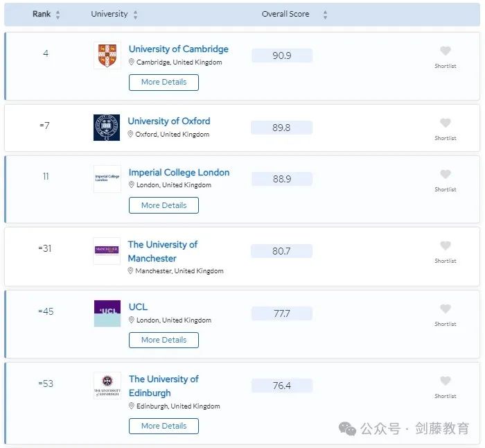This screenshot has width=485, height=448.
Task: Click location pin next to Oxford, United Kingdom
Action: pos(130,134)
